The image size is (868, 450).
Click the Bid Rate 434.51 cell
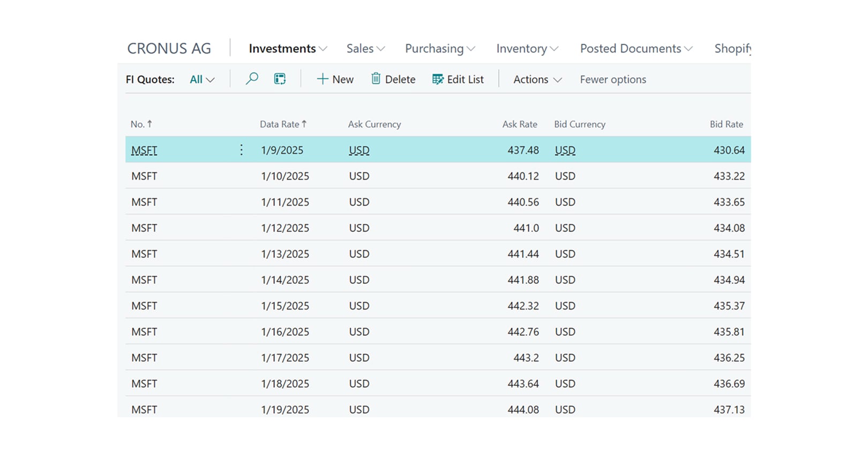point(729,254)
